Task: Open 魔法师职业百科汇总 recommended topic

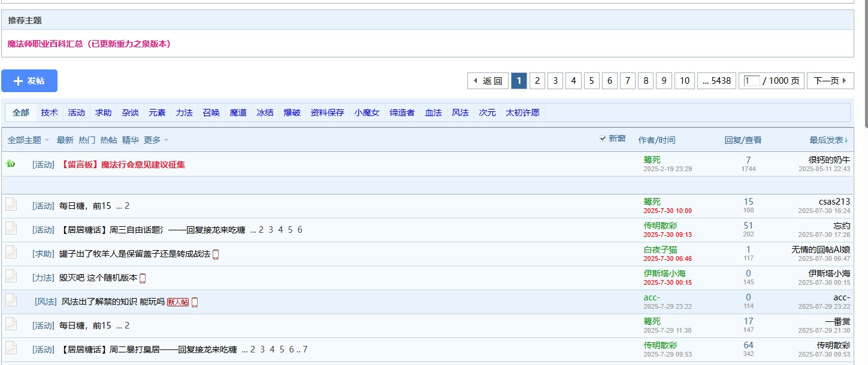Action: [x=89, y=44]
